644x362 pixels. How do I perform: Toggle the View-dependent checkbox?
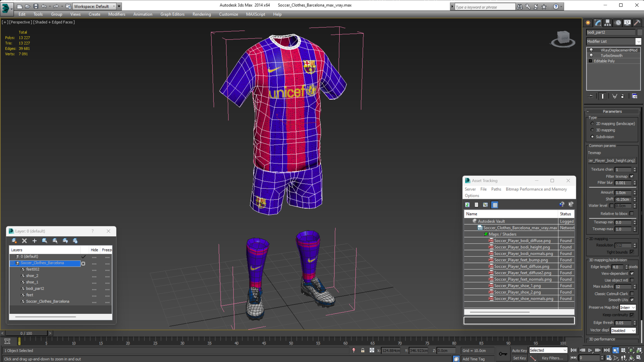pos(632,273)
